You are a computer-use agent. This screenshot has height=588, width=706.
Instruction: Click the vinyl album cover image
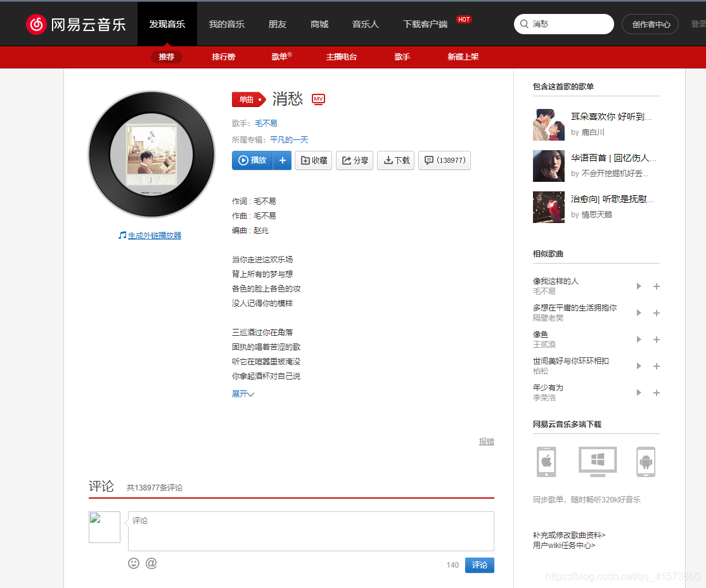pyautogui.click(x=151, y=155)
